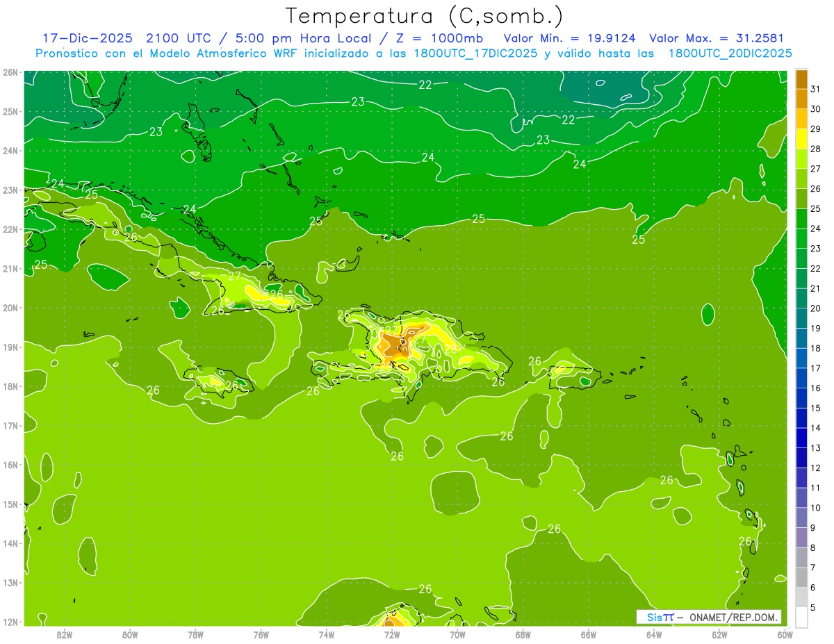Viewport: 834px width, 644px height.
Task: Click the "78W" longitude axis label
Action: point(196,634)
